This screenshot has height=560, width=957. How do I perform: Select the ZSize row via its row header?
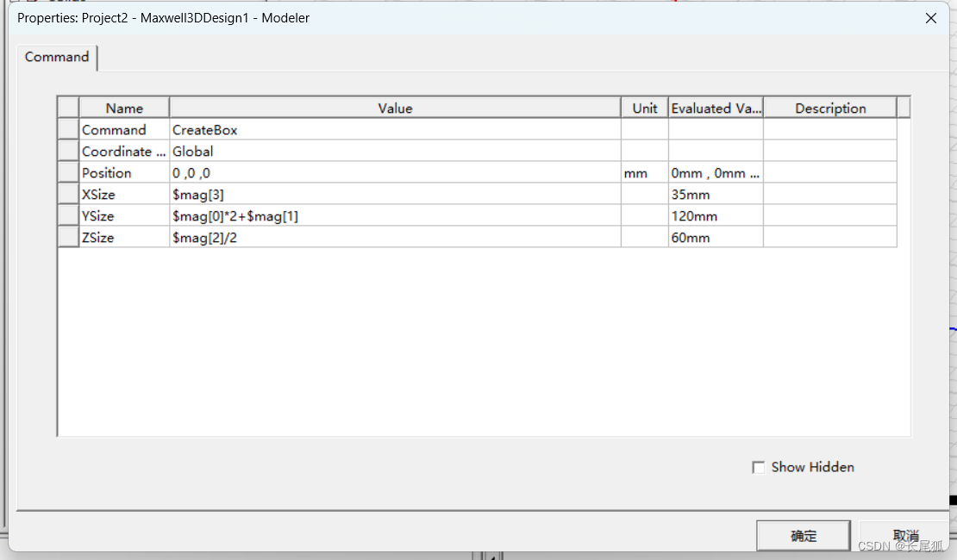(68, 238)
